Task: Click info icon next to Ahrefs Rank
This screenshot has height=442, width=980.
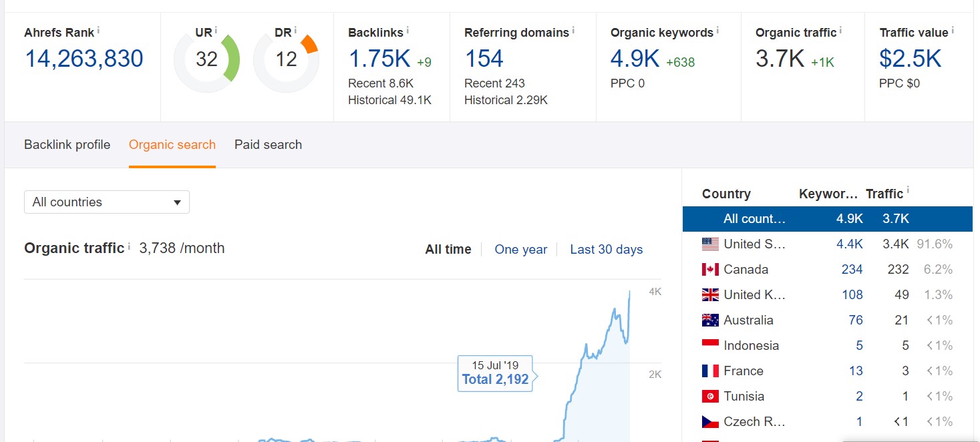Action: 98,30
